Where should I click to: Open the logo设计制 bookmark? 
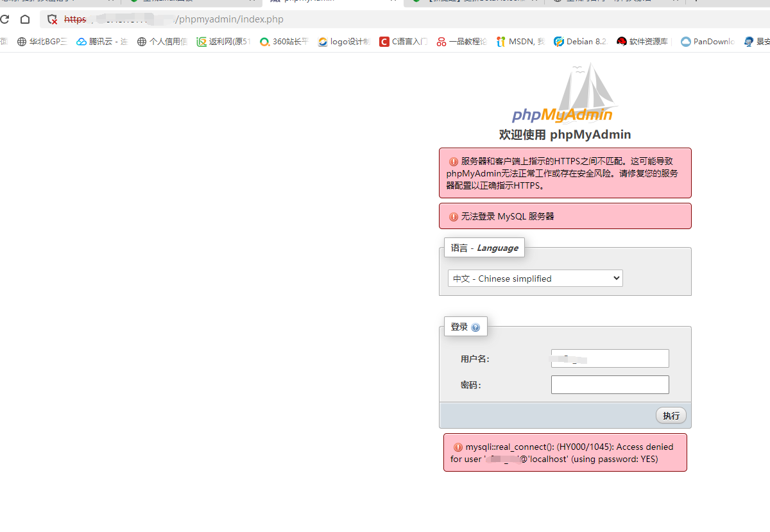click(x=344, y=42)
